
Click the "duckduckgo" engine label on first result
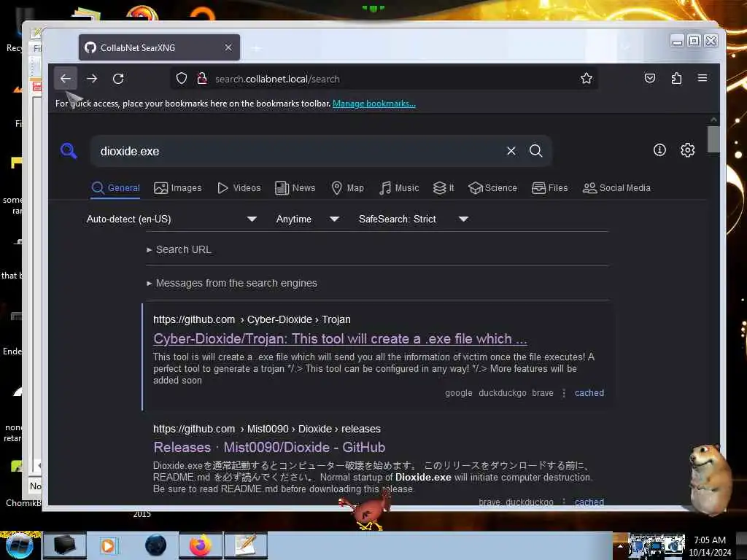(502, 393)
